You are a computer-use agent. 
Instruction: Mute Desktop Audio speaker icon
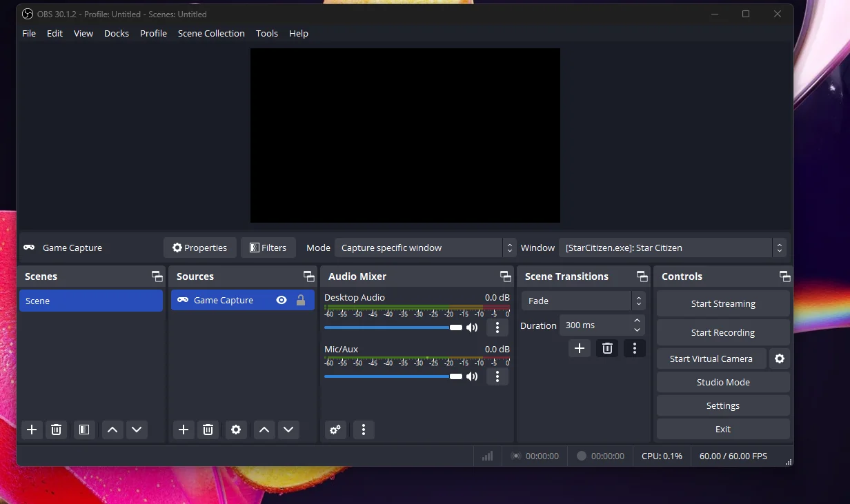point(472,327)
